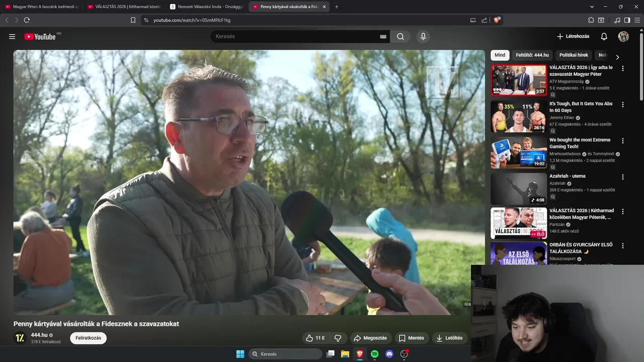644x362 pixels.
Task: Select the Mind filter chip
Action: (x=500, y=55)
